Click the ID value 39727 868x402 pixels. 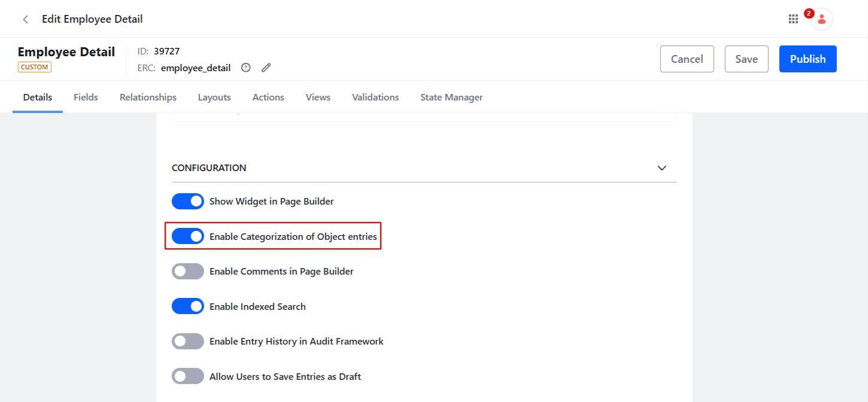(x=166, y=51)
